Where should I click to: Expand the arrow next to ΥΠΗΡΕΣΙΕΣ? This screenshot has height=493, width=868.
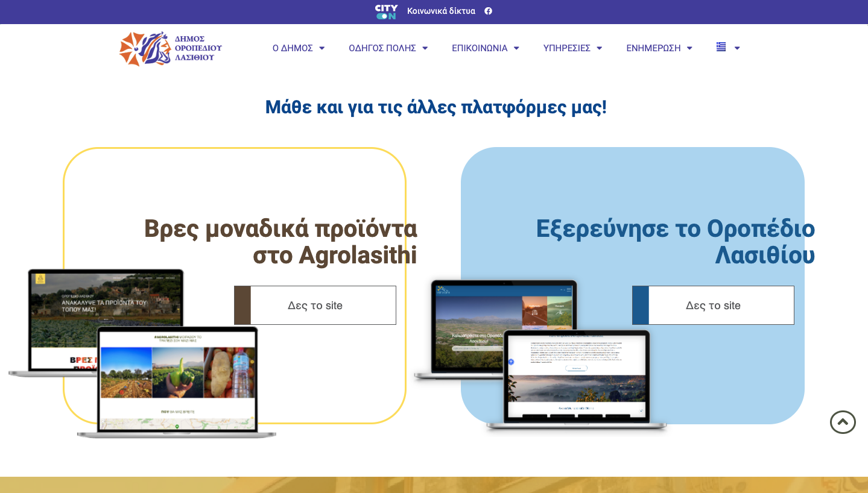tap(599, 48)
